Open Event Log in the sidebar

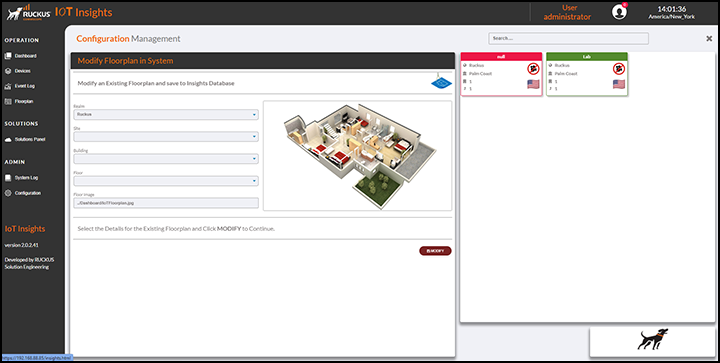24,86
